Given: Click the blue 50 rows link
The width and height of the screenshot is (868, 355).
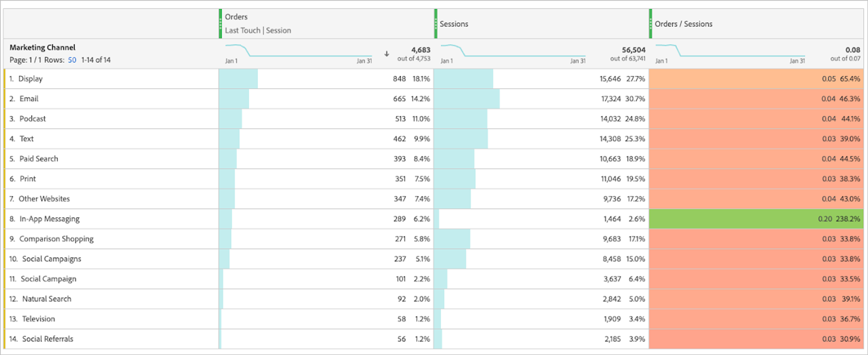Looking at the screenshot, I should [x=72, y=60].
